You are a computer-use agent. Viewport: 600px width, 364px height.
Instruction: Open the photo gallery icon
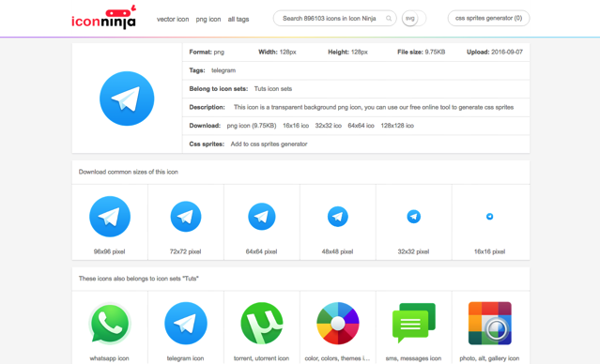point(490,324)
